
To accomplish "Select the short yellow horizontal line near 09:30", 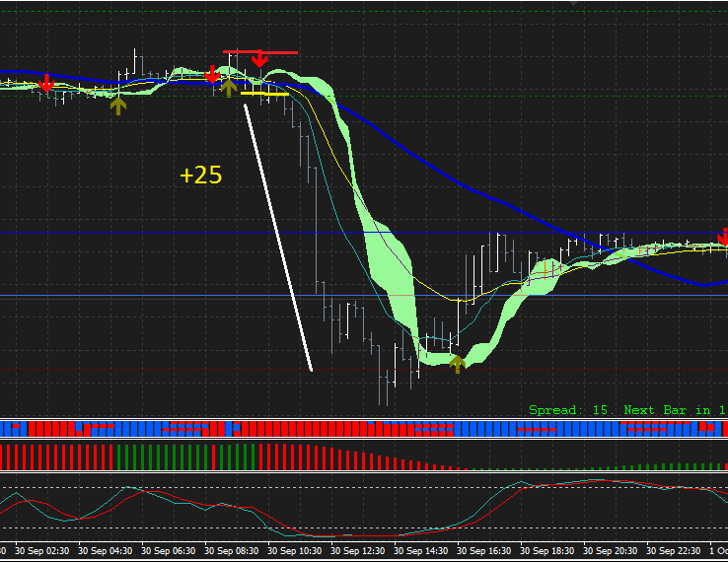I will tap(264, 94).
